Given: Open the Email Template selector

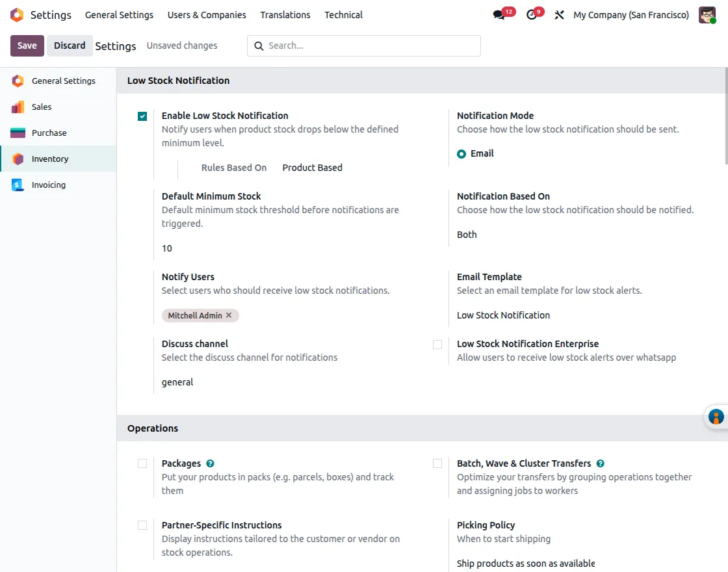Looking at the screenshot, I should [503, 315].
